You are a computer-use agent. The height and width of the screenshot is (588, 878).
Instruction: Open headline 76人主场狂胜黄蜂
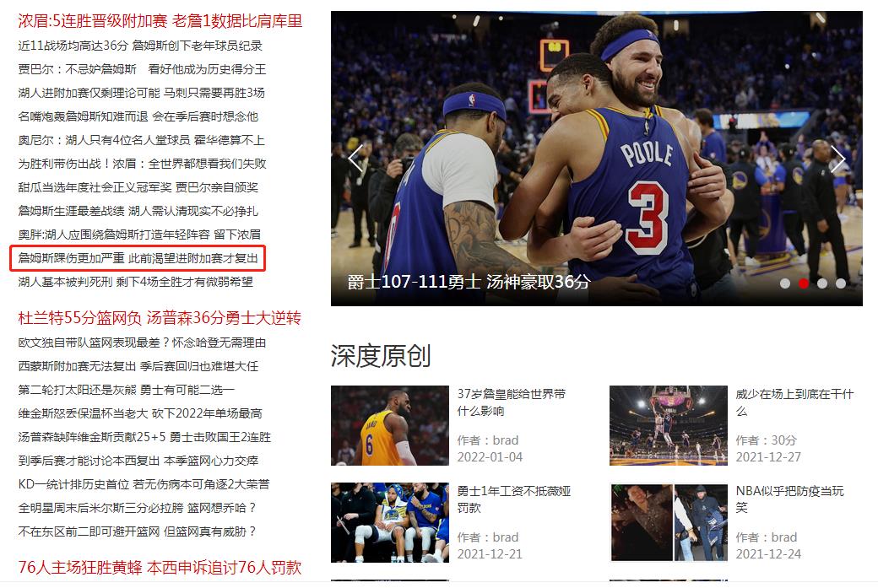pos(80,567)
